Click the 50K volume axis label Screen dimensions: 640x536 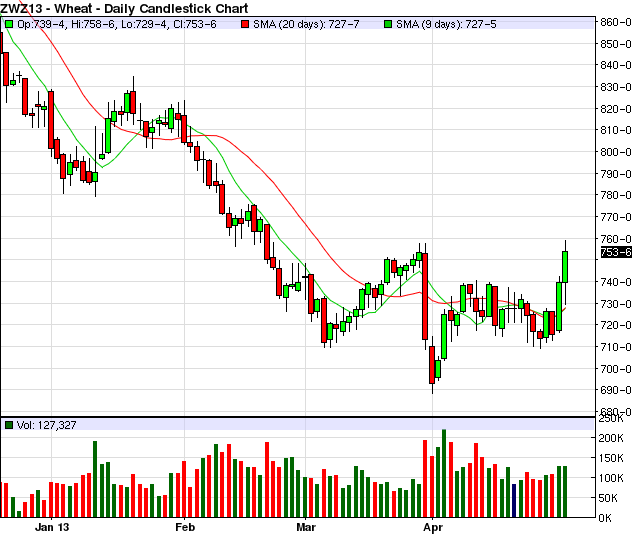click(613, 498)
